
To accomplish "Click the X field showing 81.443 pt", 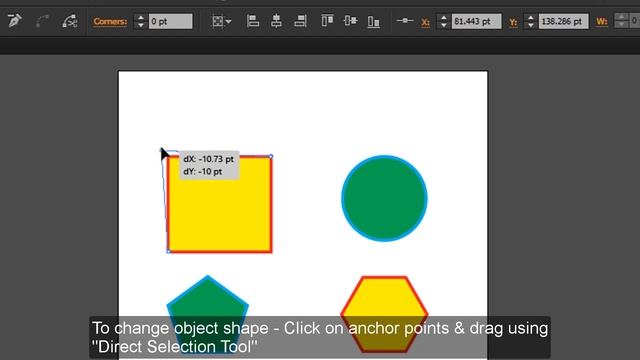I will coord(476,21).
